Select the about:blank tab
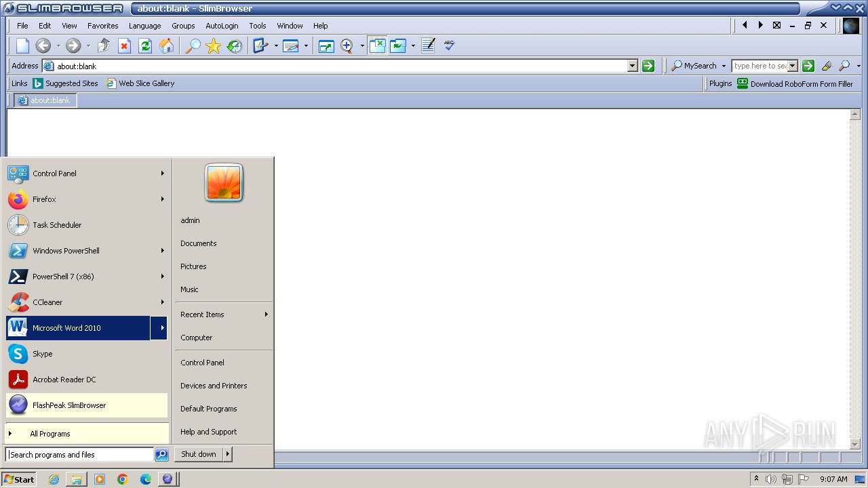 45,100
